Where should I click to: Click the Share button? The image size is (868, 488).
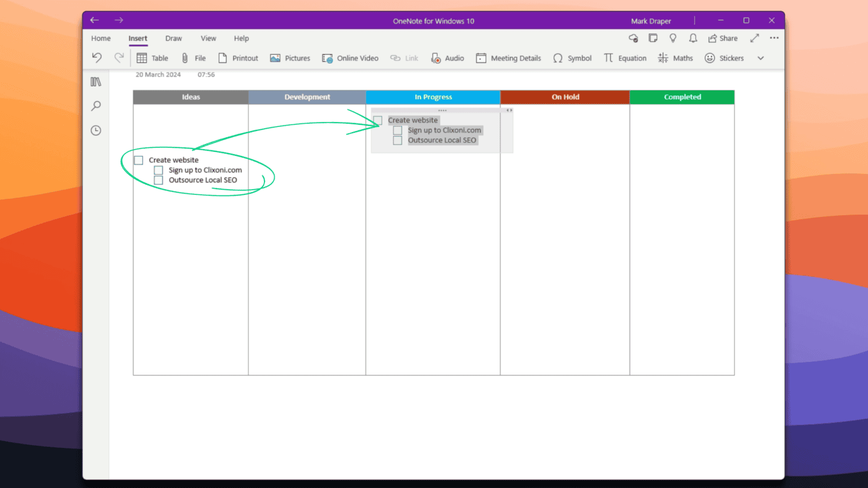(x=723, y=38)
